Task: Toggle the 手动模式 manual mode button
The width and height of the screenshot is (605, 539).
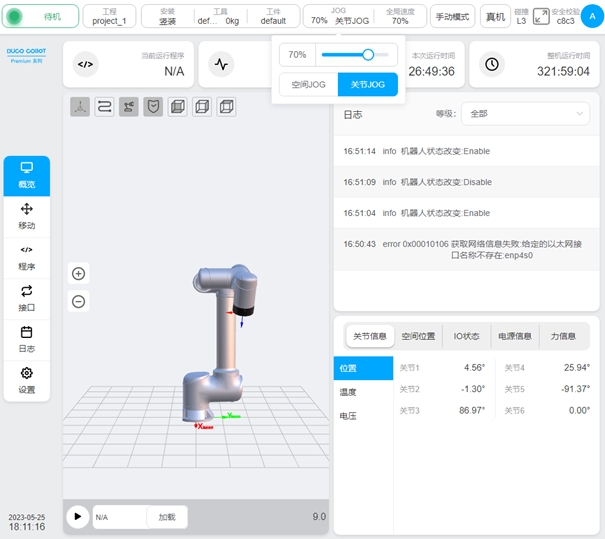Action: click(452, 16)
